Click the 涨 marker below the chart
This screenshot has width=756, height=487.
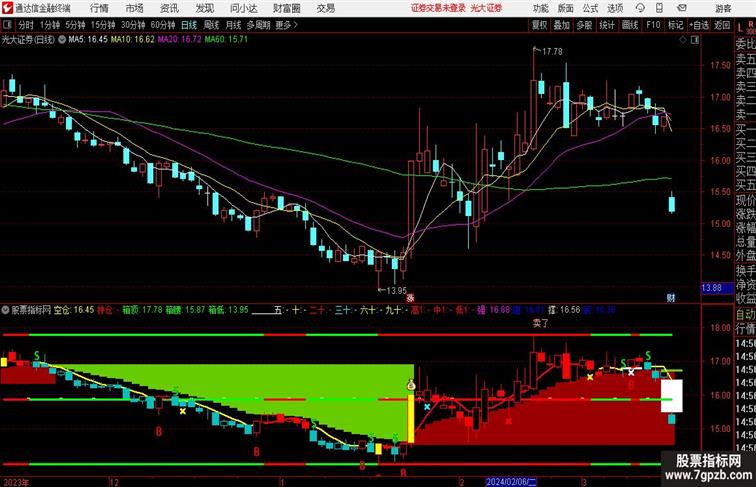[x=410, y=298]
